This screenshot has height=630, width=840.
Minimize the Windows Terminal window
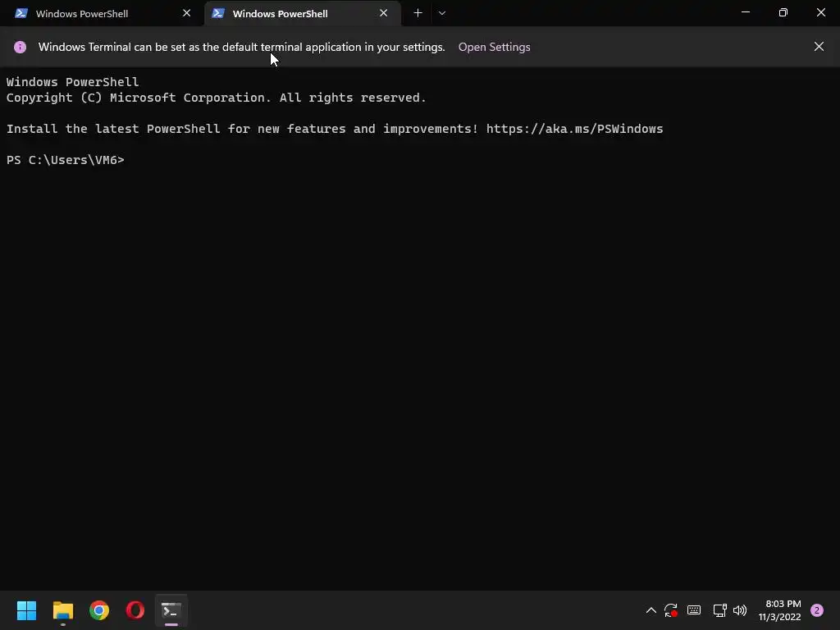coord(745,12)
